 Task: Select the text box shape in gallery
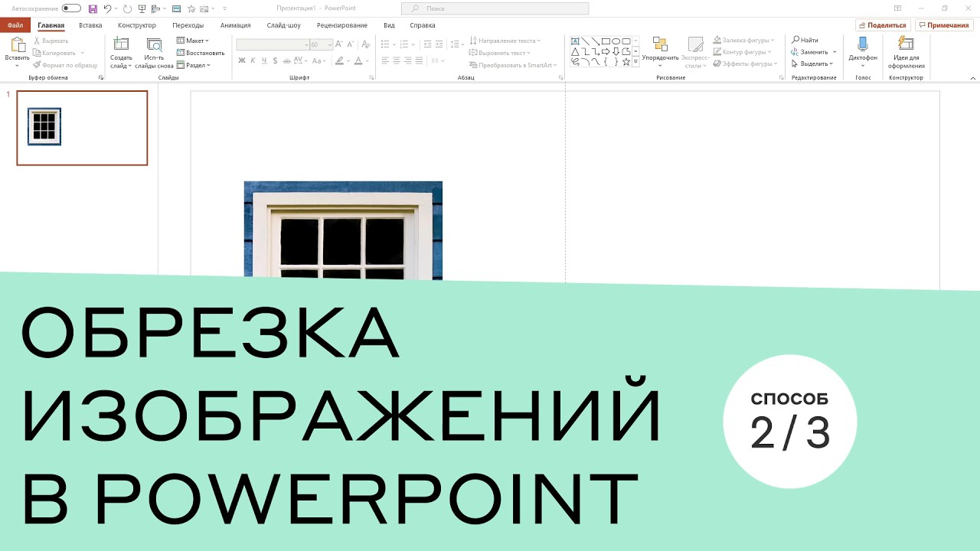(x=575, y=41)
